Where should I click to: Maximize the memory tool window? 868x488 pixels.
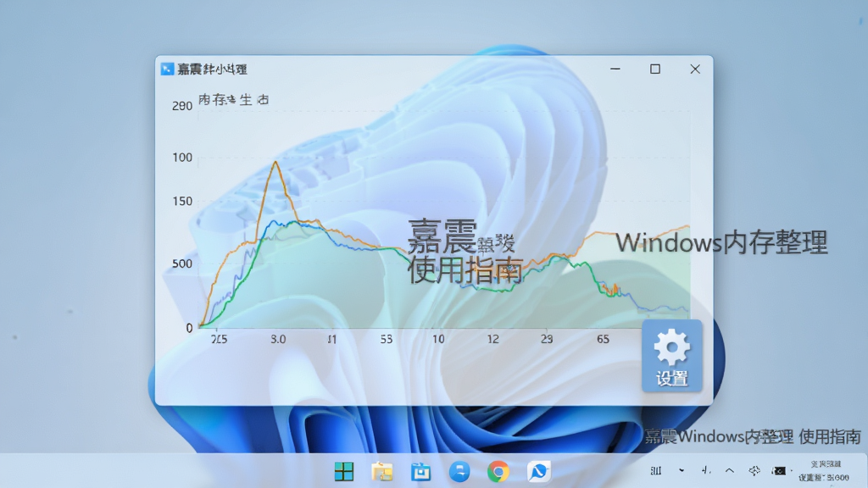655,69
